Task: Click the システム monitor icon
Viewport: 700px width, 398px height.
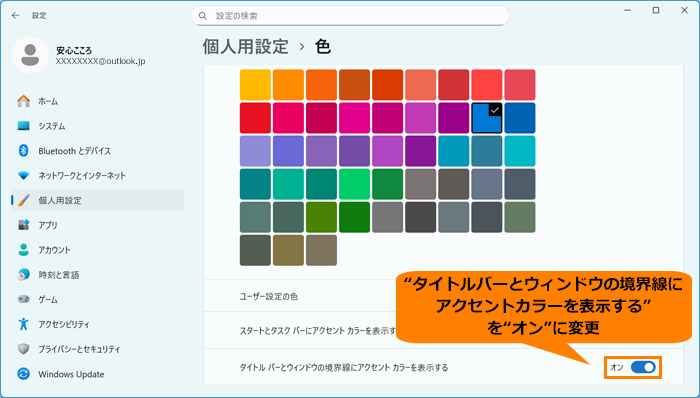Action: [24, 126]
